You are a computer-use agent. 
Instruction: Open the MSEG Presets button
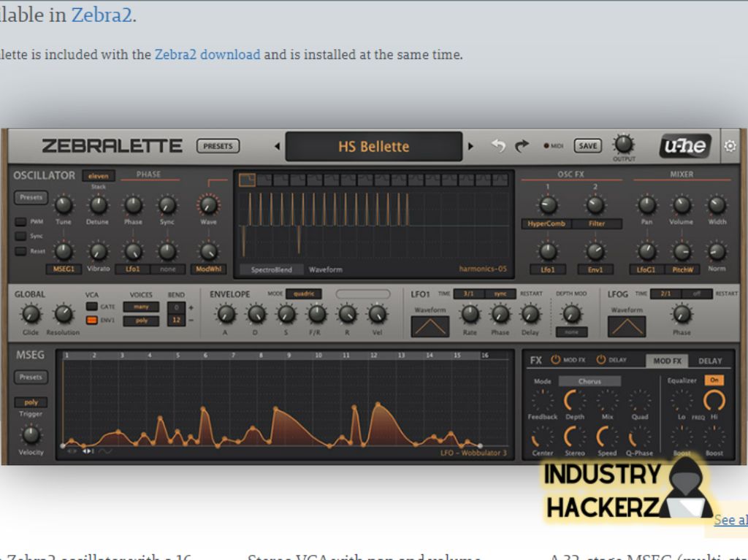pos(31,377)
